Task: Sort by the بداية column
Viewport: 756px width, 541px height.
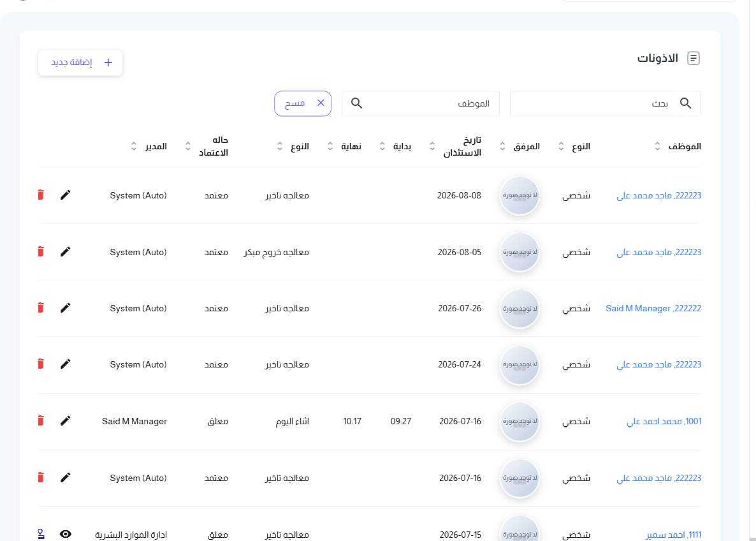Action: (x=382, y=146)
